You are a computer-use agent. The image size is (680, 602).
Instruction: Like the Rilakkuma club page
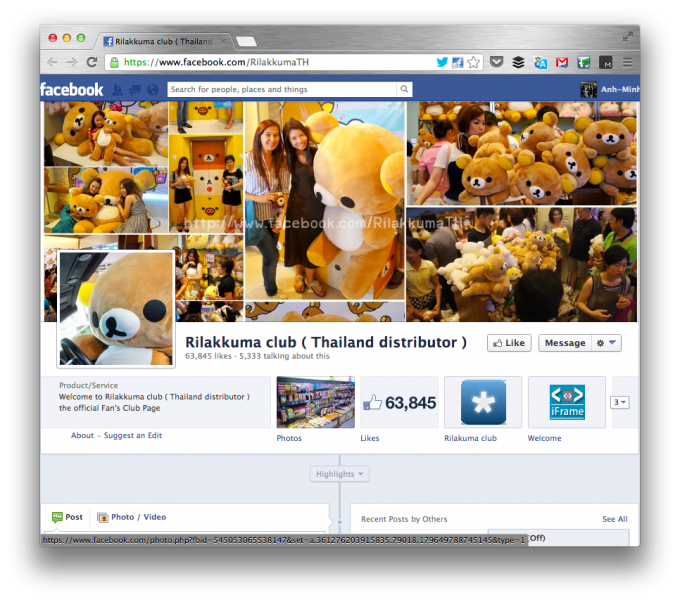(x=509, y=343)
